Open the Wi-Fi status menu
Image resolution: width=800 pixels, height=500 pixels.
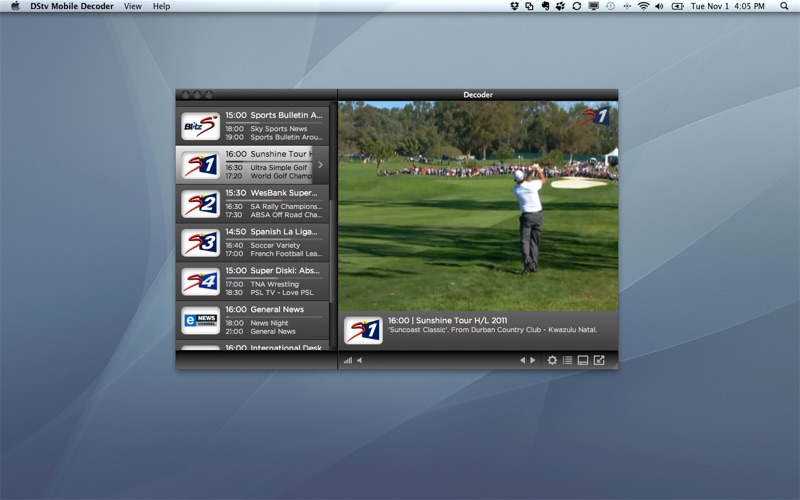(643, 6)
